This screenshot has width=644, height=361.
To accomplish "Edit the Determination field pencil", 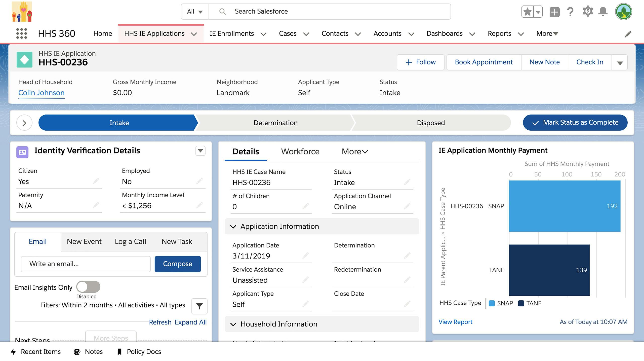I will (407, 256).
